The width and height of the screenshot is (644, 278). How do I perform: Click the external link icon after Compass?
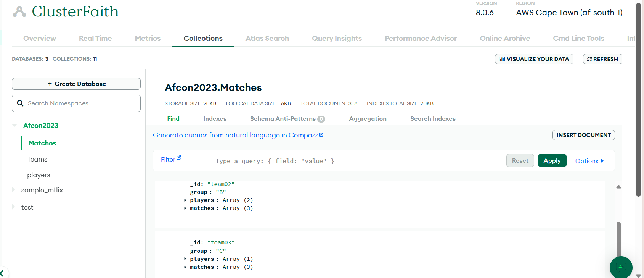(x=321, y=134)
